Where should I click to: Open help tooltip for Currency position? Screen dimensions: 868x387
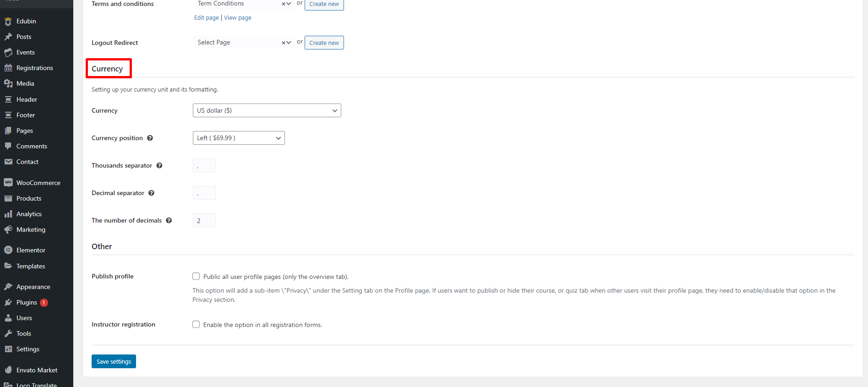(x=150, y=138)
